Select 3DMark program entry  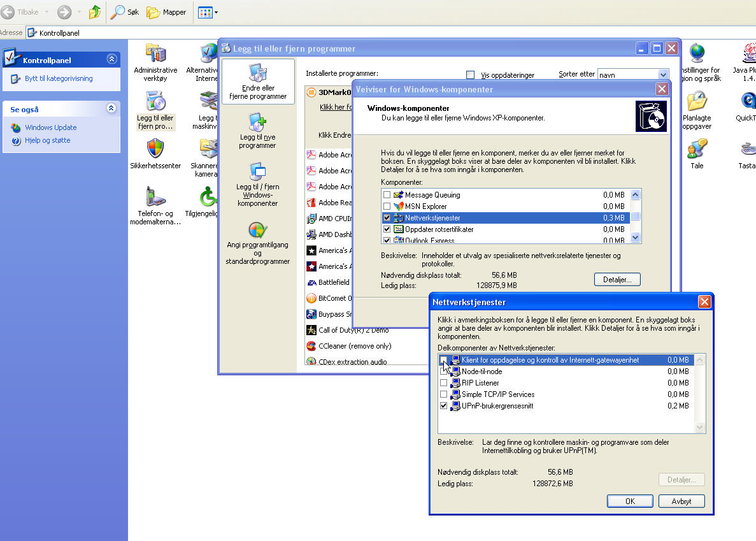pos(329,92)
